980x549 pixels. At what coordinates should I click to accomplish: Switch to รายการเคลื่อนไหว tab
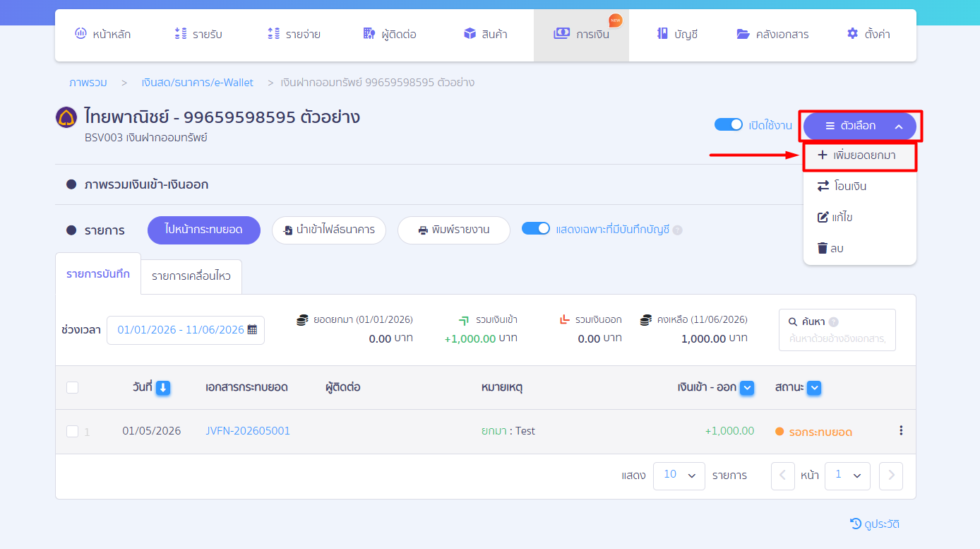(191, 276)
